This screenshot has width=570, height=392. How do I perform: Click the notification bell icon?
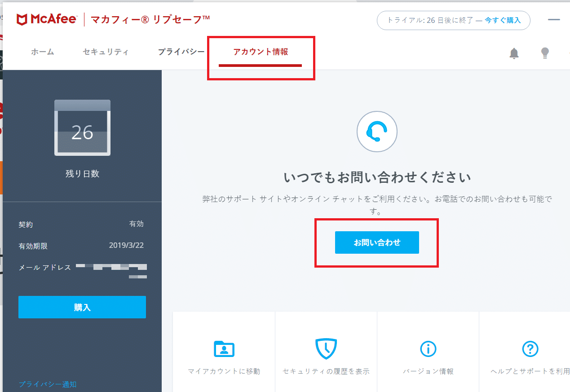tap(514, 53)
